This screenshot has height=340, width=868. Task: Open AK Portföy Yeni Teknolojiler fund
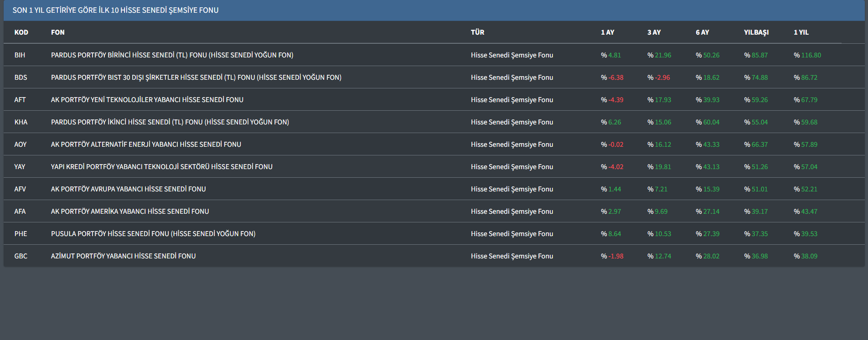click(x=147, y=100)
